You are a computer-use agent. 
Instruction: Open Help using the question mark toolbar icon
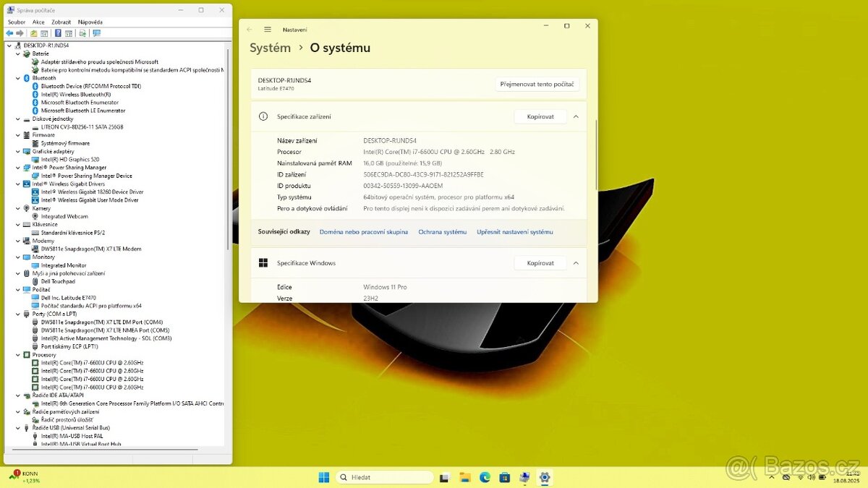pos(58,33)
